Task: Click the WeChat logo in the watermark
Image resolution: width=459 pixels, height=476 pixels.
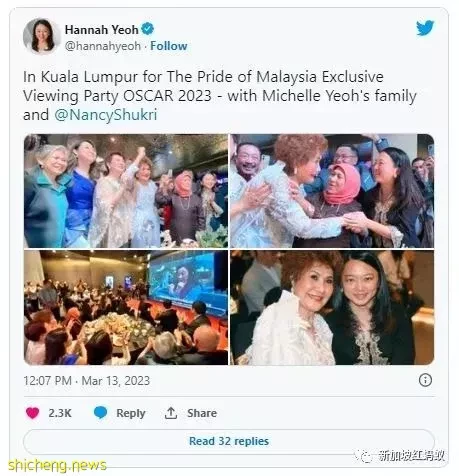Action: (365, 456)
